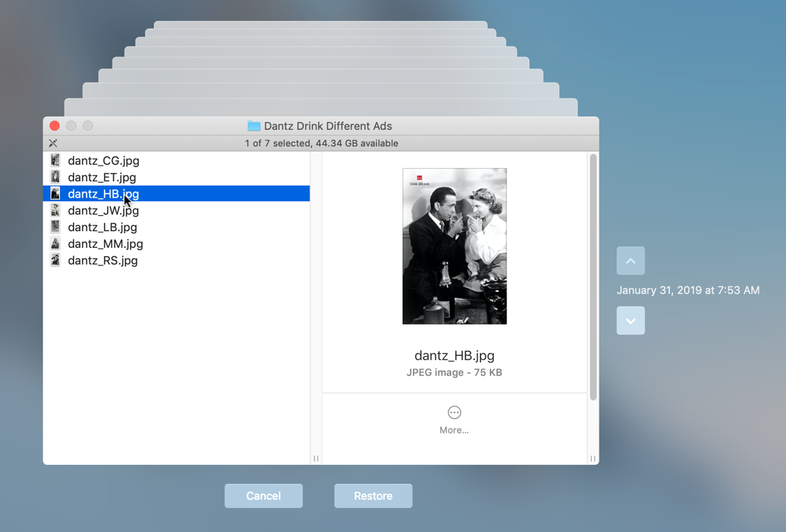Click the Cancel button

[x=263, y=496]
